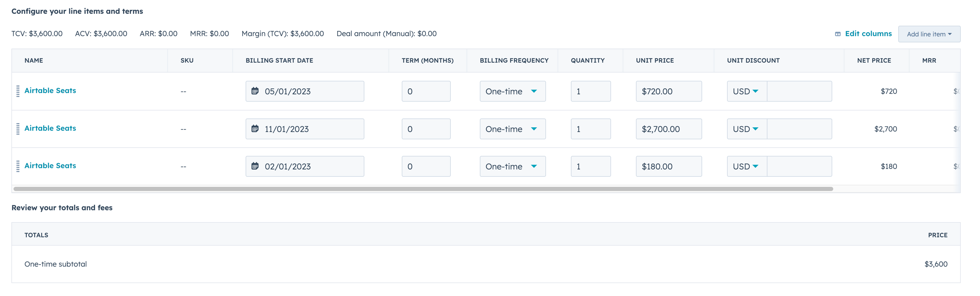Image resolution: width=980 pixels, height=296 pixels.
Task: Open USD discount type dropdown in $2,700.00 row
Action: (x=747, y=129)
